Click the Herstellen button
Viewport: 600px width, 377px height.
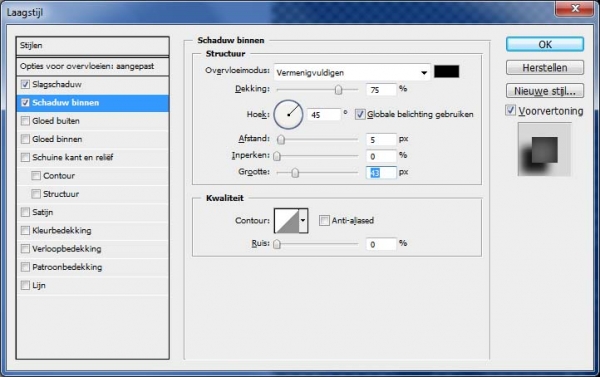coord(545,68)
